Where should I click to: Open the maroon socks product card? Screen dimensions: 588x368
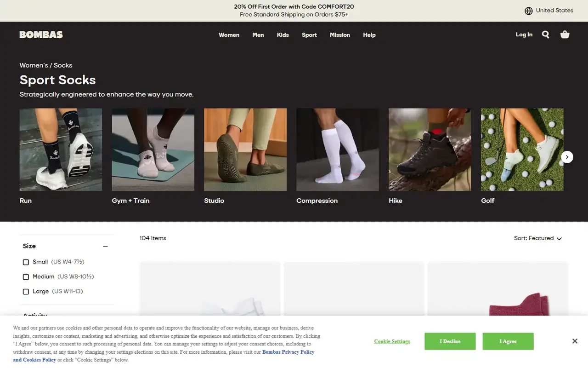click(498, 289)
